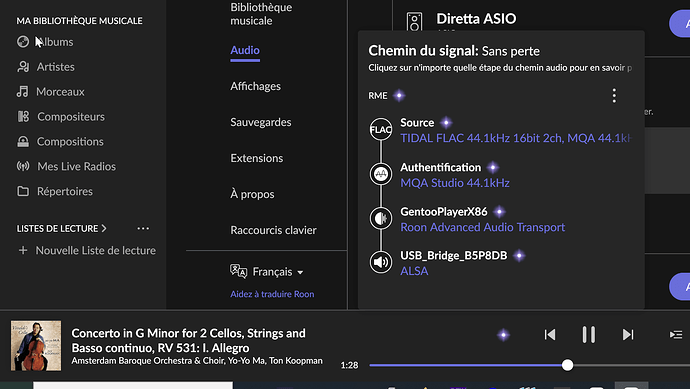The image size is (690, 389).
Task: Pause the current playback
Action: tap(589, 334)
